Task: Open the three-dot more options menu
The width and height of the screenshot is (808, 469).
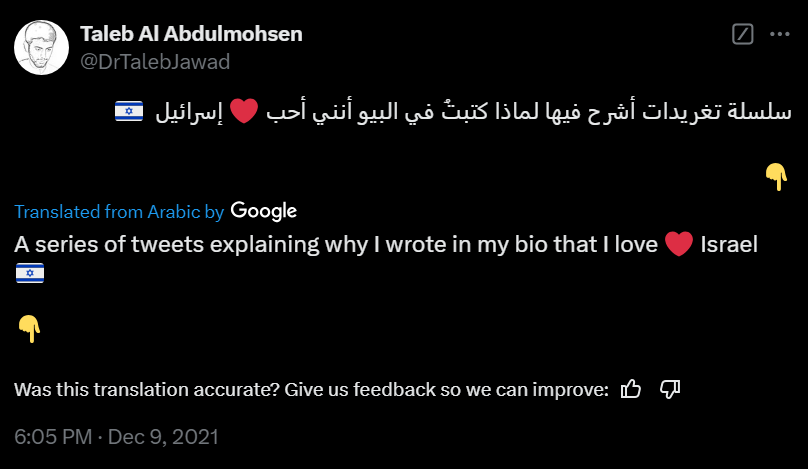Action: coord(779,35)
